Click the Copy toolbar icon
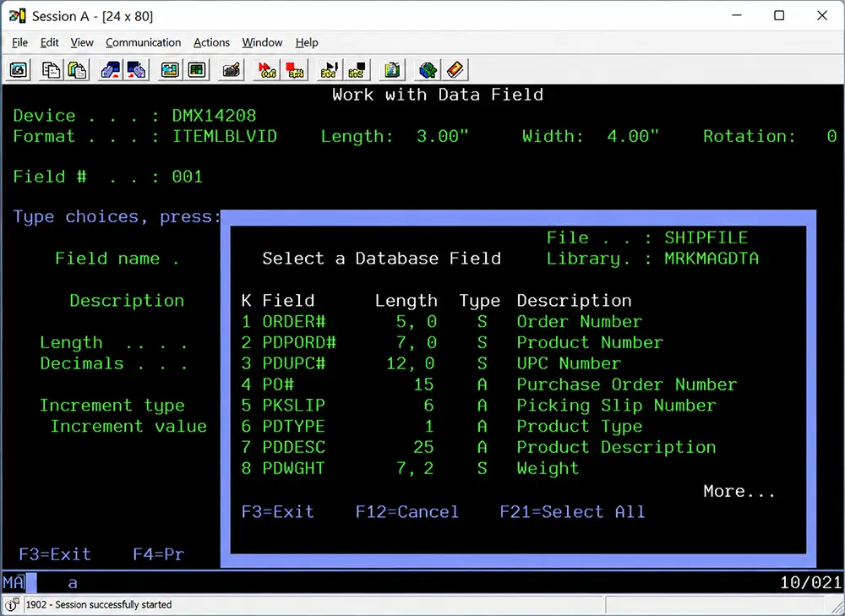845x616 pixels. pos(52,70)
